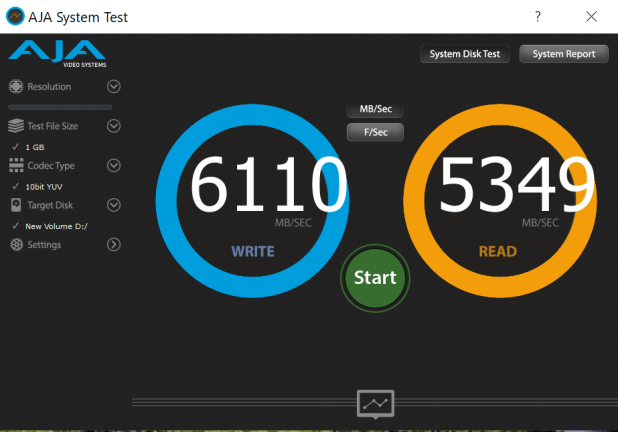Screen dimensions: 618x432
Task: Click the Test File Size stack icon
Action: click(16, 126)
